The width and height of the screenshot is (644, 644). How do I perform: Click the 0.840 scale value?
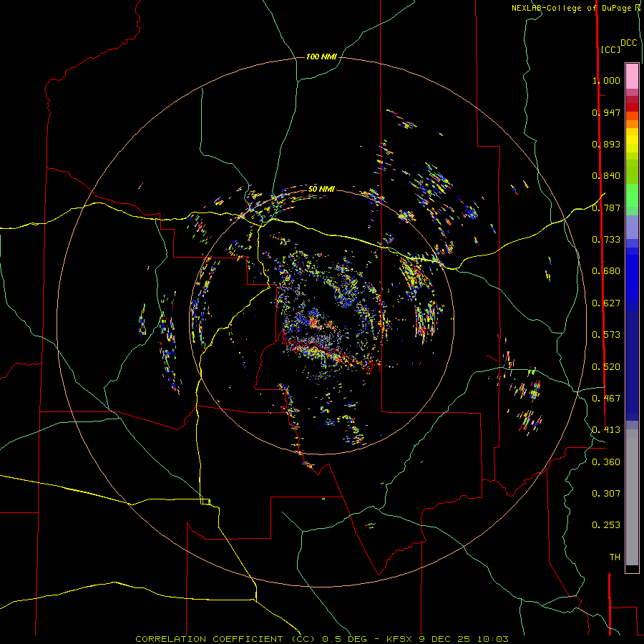click(x=606, y=176)
